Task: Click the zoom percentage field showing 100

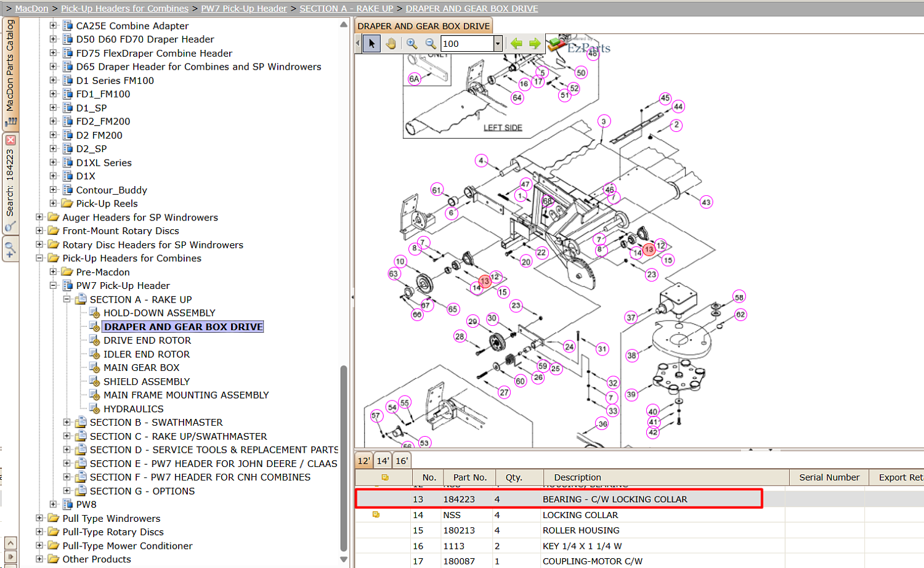Action: 468,44
